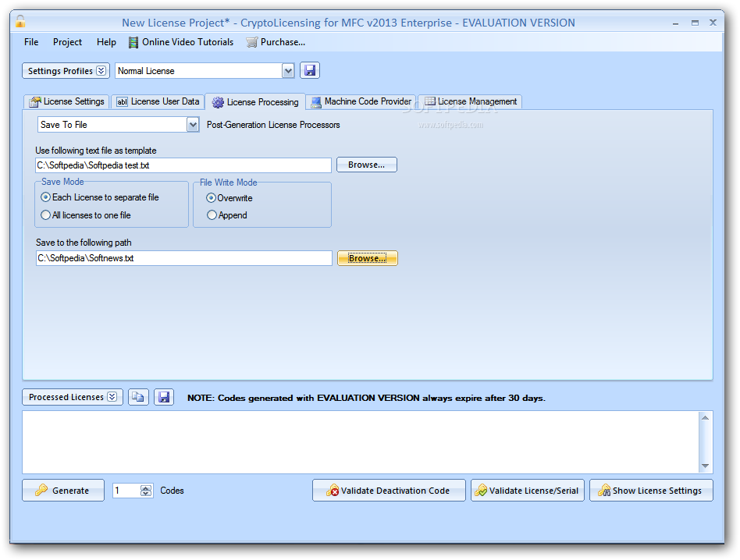Click the Codes quantity input field
This screenshot has width=740, height=560.
tap(126, 491)
